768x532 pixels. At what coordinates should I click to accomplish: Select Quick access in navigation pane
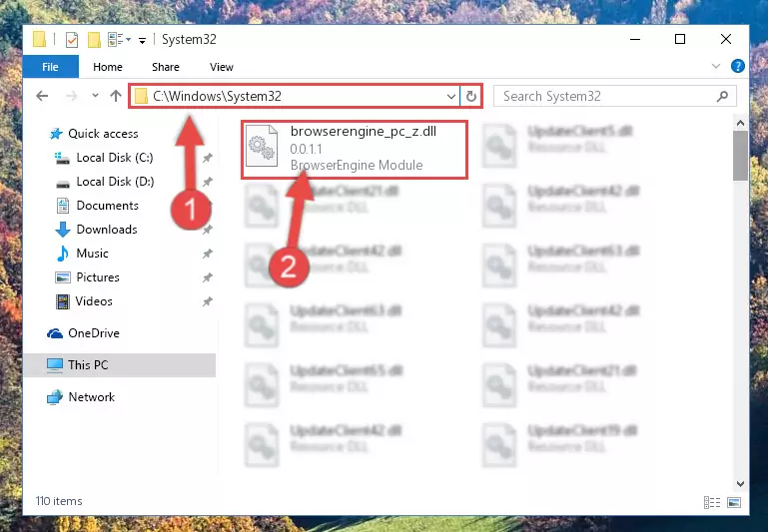tap(94, 134)
